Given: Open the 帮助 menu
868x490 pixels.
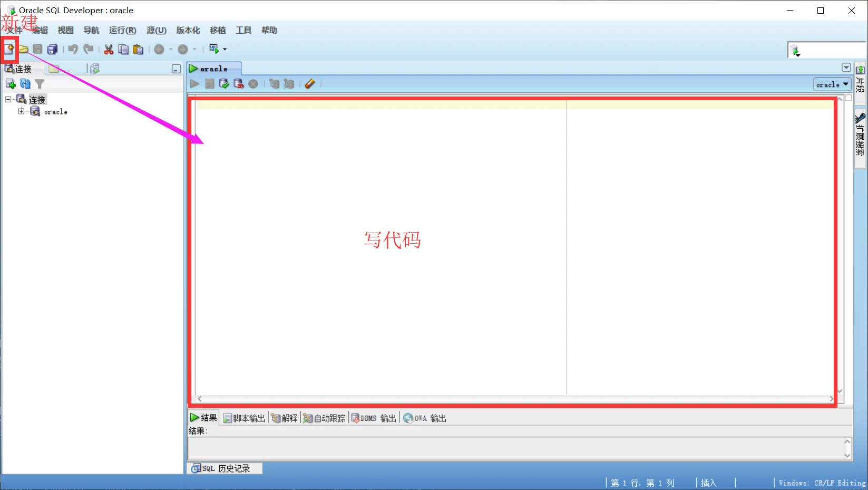Looking at the screenshot, I should coord(269,30).
